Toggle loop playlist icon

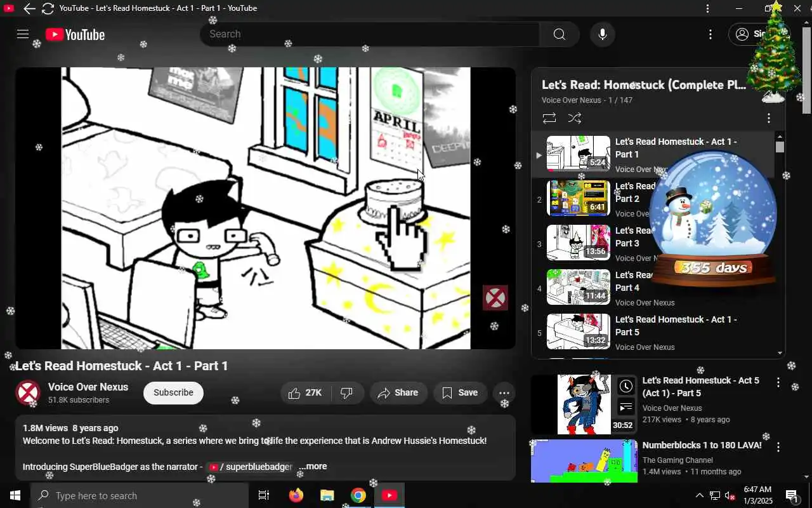549,118
